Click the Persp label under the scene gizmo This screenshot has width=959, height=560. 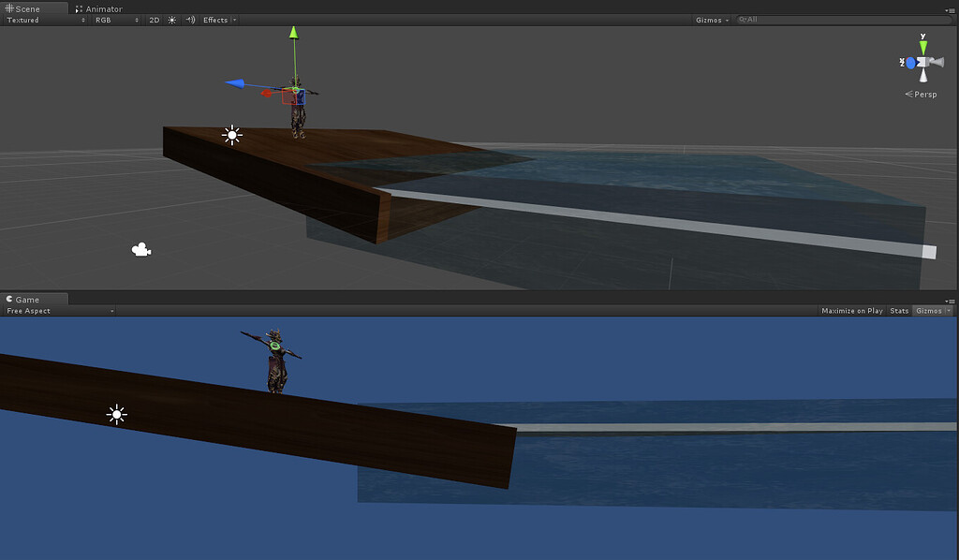922,94
